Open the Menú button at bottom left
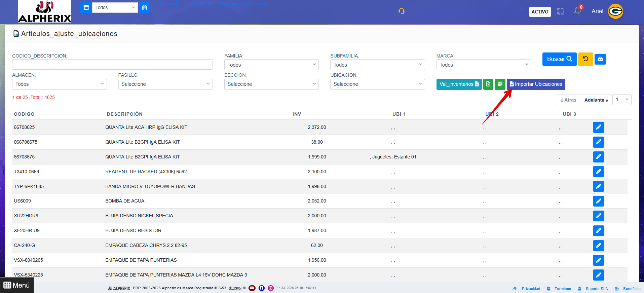This screenshot has height=293, width=644. pyautogui.click(x=17, y=285)
